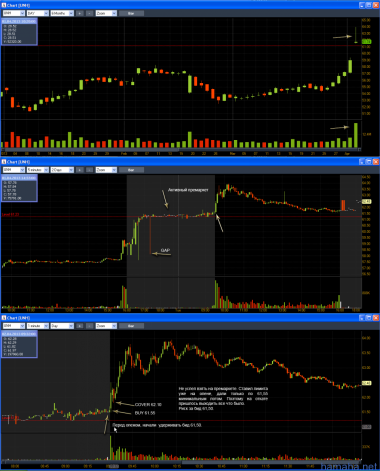Minimize the bottom Chart [UNH] window
380x471 pixels.
coord(362,318)
